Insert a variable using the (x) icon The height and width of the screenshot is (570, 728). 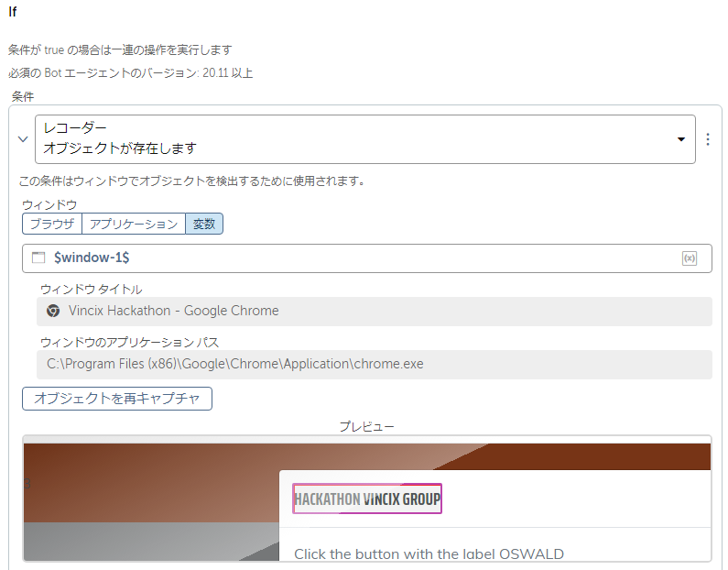(x=690, y=258)
